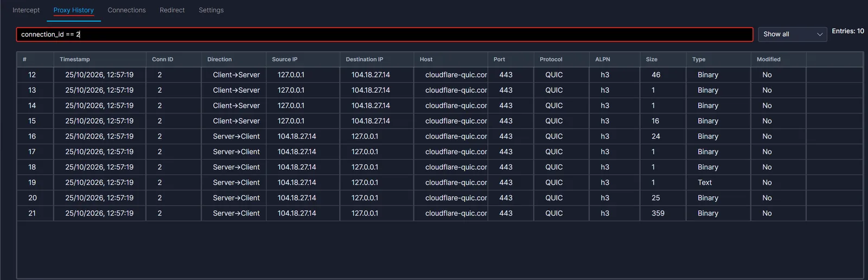Select entry number 15

click(439, 121)
